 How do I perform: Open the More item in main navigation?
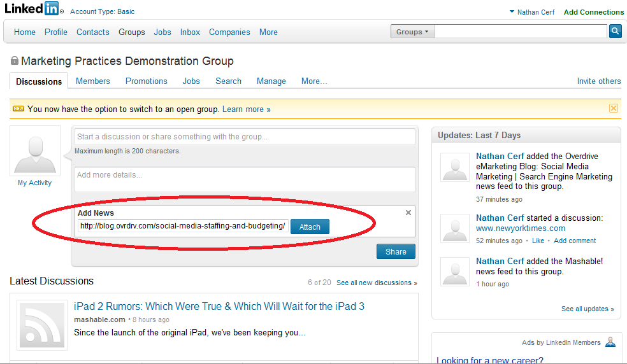pyautogui.click(x=268, y=32)
